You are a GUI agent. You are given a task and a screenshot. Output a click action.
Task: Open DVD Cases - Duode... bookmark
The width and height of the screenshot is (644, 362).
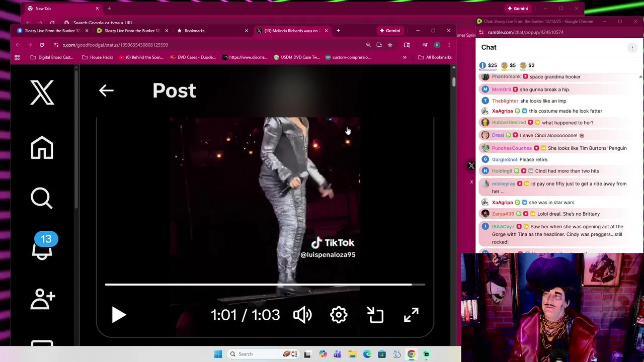(x=193, y=57)
